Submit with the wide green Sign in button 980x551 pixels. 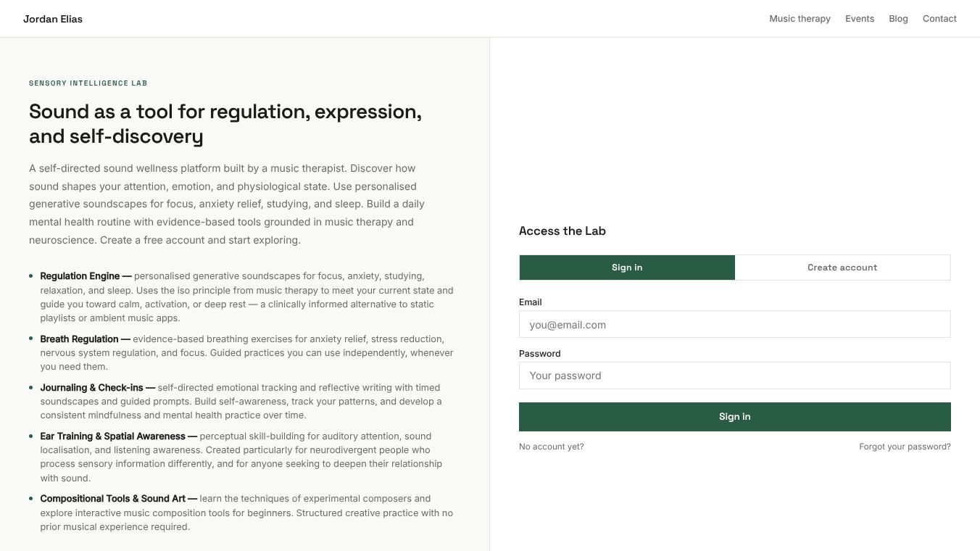click(734, 417)
